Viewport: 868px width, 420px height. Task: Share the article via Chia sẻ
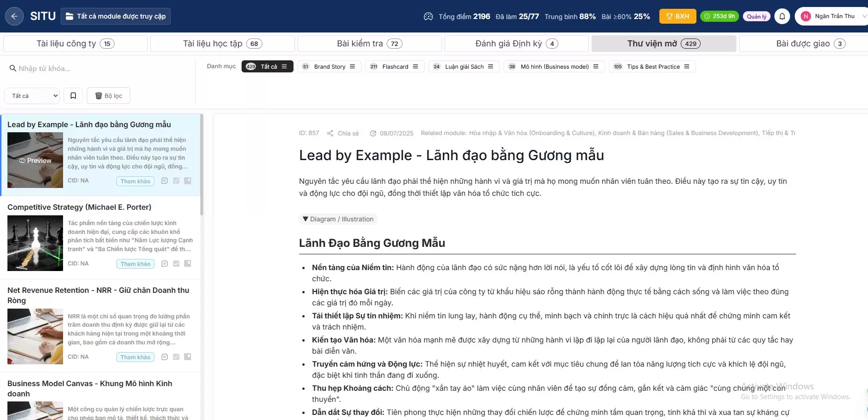343,133
